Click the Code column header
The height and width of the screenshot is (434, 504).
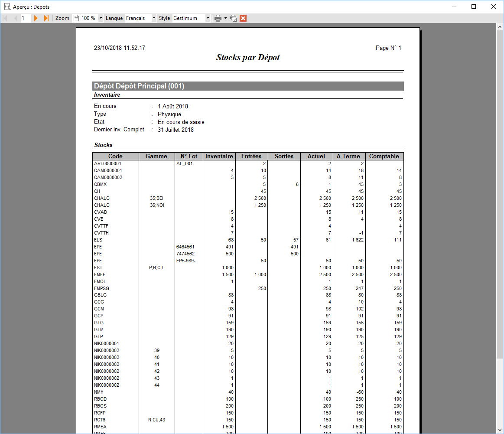click(115, 156)
